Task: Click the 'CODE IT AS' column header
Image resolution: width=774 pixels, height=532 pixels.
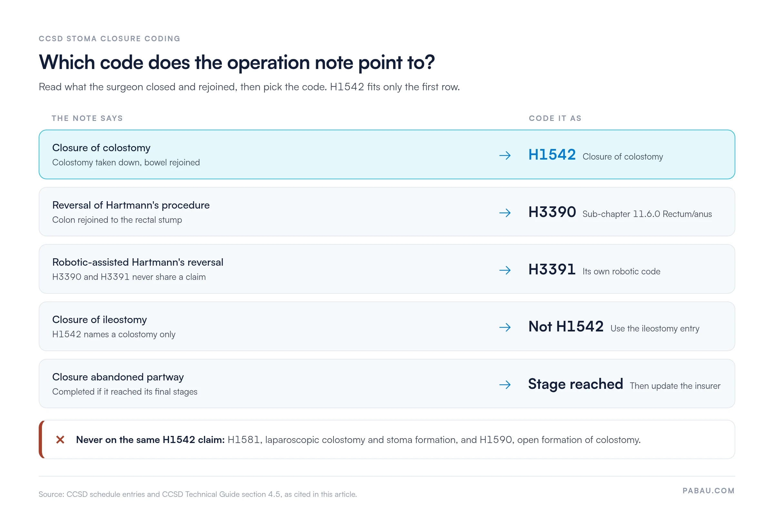Action: (x=555, y=118)
